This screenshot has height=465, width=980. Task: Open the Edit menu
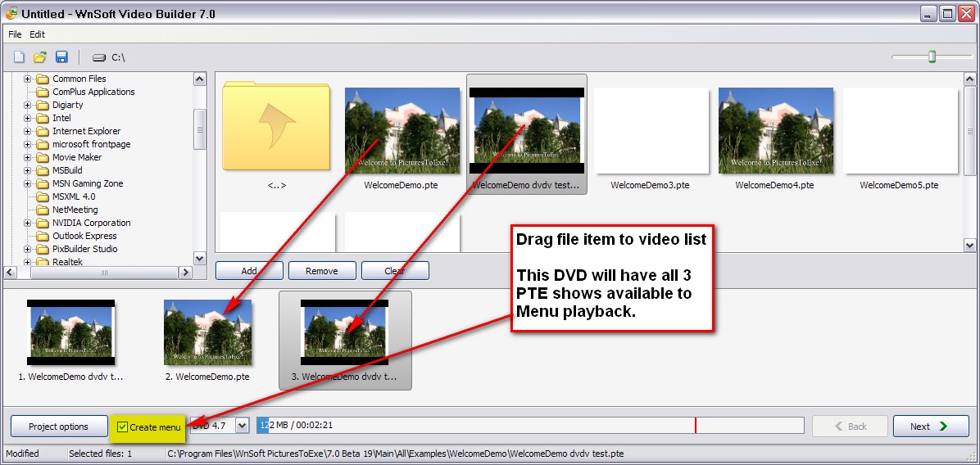38,34
